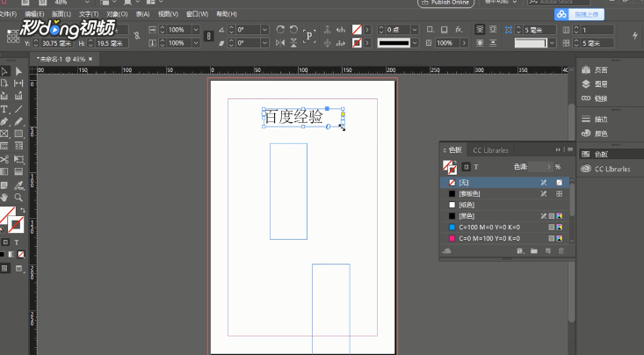Toggle formatting affects container in toolbox
644x355 pixels.
(5, 243)
